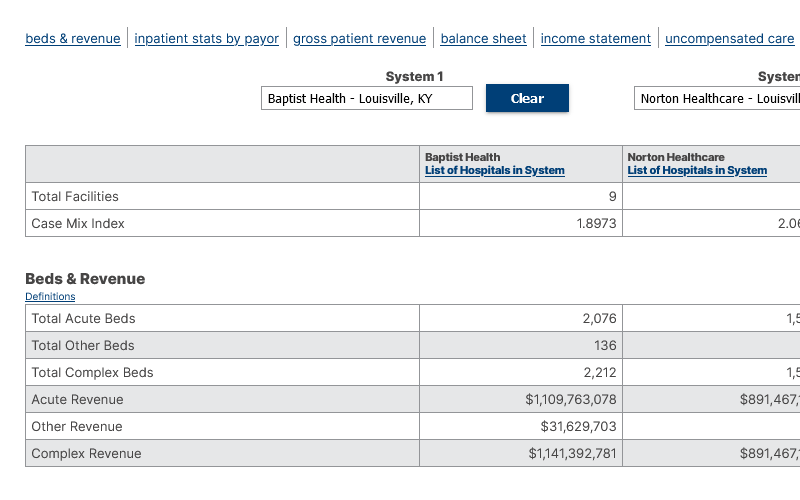This screenshot has height=500, width=800.
Task: Click the Total Facilities value 9
Action: pyautogui.click(x=612, y=196)
